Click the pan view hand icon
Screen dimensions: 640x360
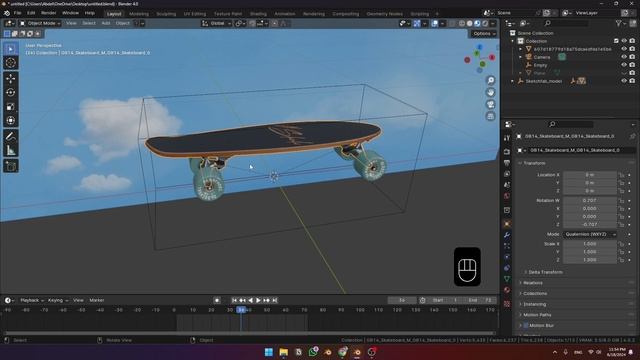click(x=491, y=92)
